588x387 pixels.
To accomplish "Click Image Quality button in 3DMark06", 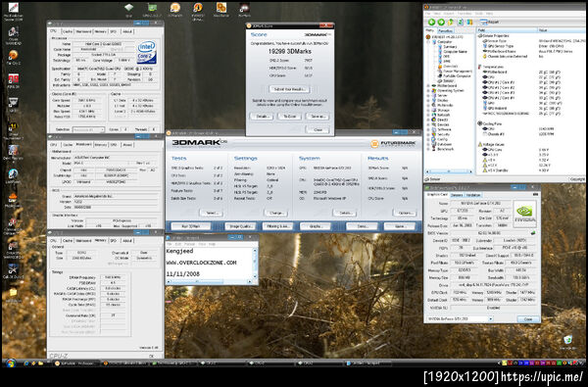I will click(240, 226).
